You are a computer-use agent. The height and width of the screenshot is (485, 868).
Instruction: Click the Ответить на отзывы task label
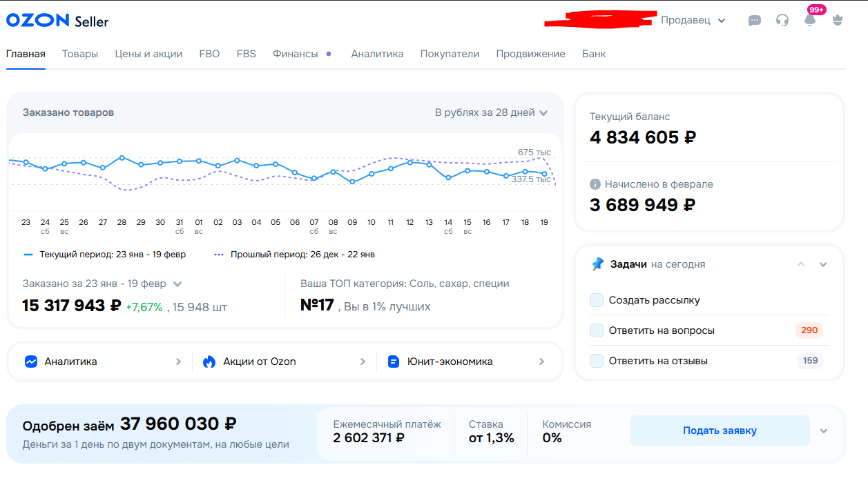pyautogui.click(x=658, y=361)
